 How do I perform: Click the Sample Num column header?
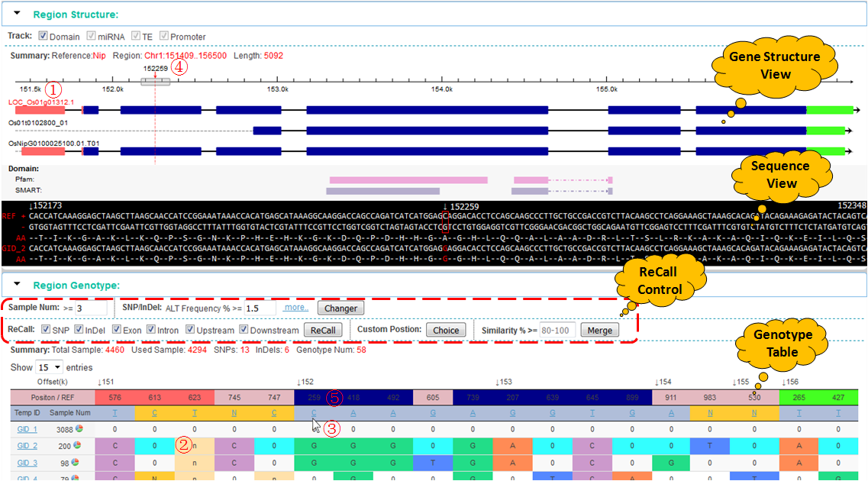(x=69, y=413)
